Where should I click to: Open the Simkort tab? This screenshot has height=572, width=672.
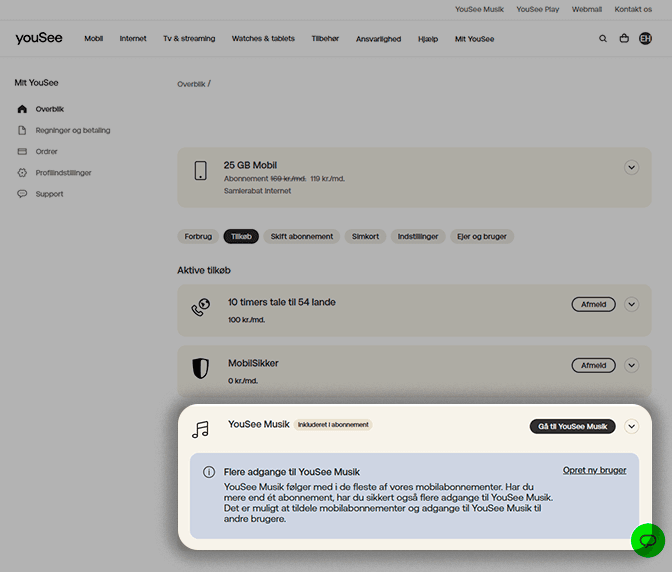pos(365,237)
